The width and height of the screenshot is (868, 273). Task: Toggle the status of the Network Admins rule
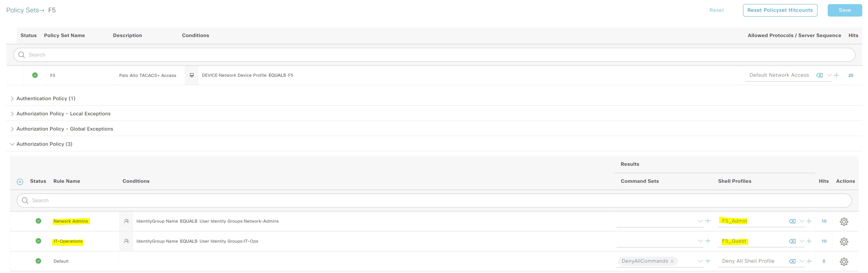pos(38,221)
